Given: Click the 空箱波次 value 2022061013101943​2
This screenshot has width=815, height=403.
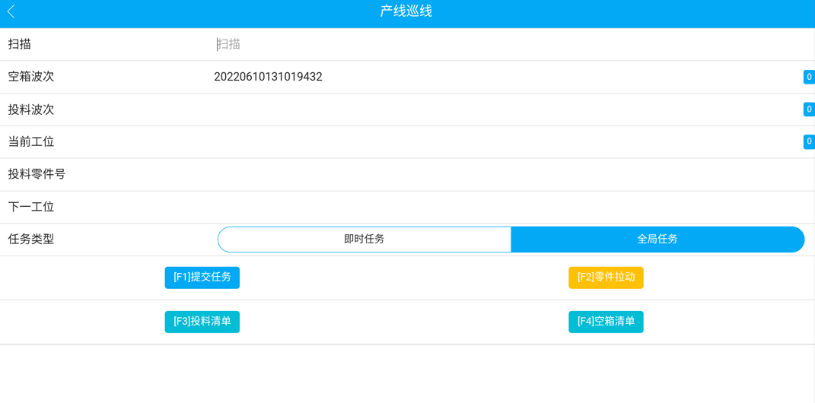Looking at the screenshot, I should tap(268, 77).
